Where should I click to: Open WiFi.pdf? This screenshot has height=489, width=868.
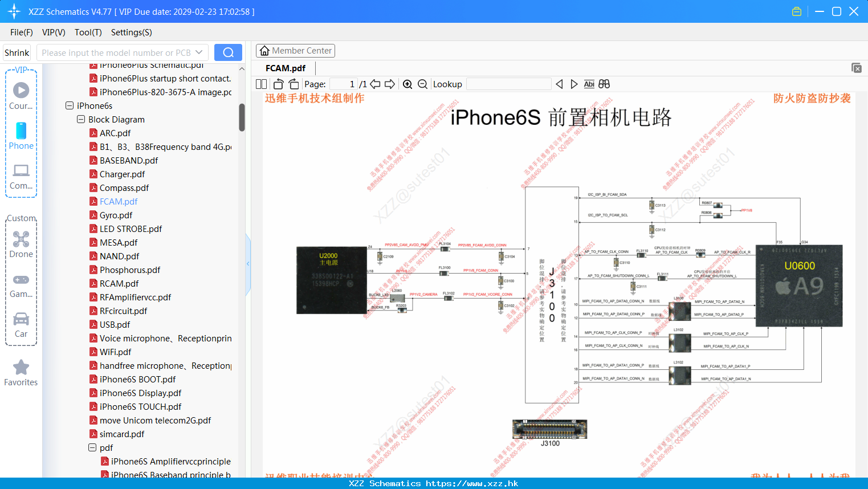[115, 352]
